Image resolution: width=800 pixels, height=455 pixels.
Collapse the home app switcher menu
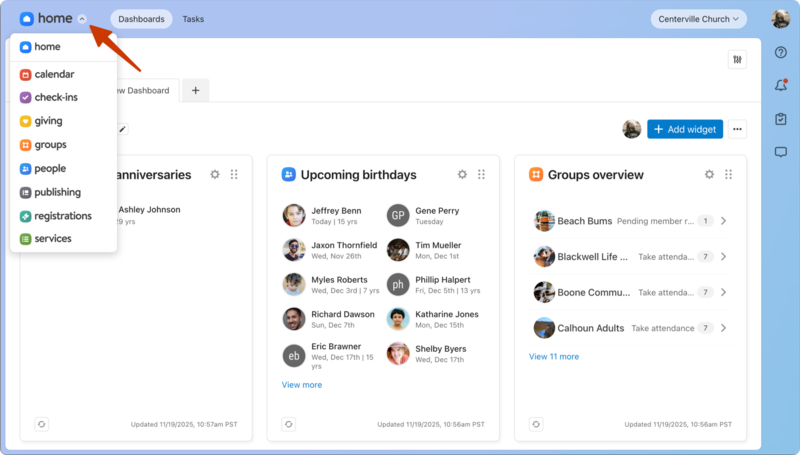82,19
